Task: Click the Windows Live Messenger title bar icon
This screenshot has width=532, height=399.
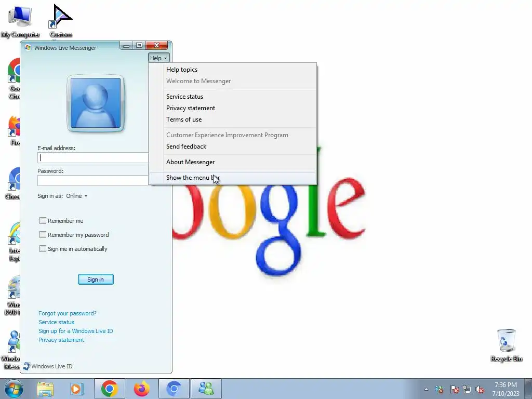Action: [28, 47]
